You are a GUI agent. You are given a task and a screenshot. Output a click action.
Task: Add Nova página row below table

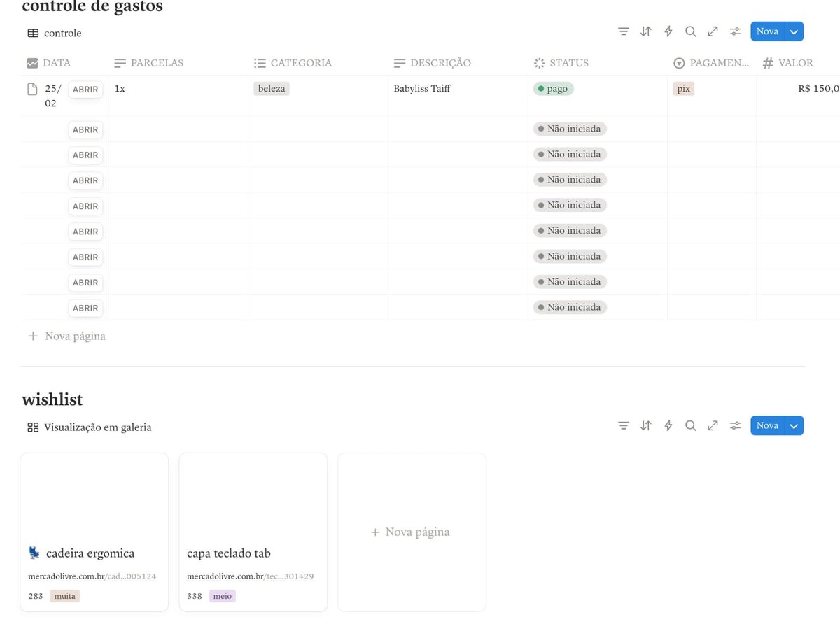point(66,336)
